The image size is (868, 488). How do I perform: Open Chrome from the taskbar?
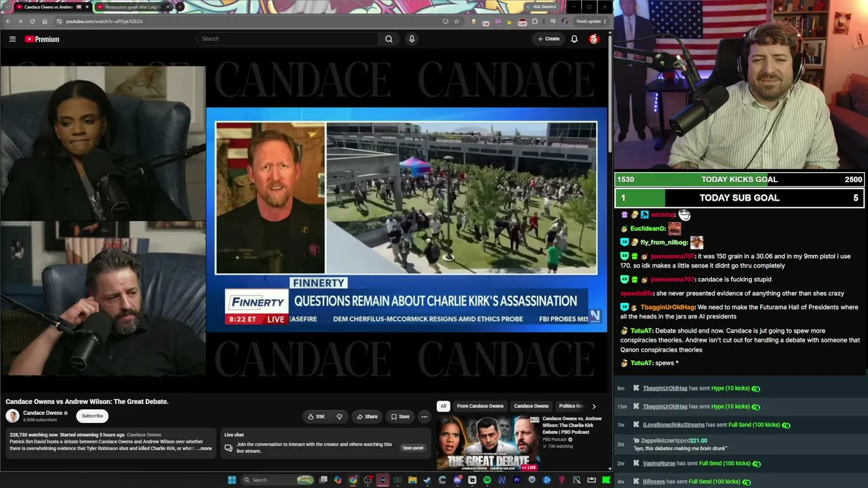click(x=353, y=480)
